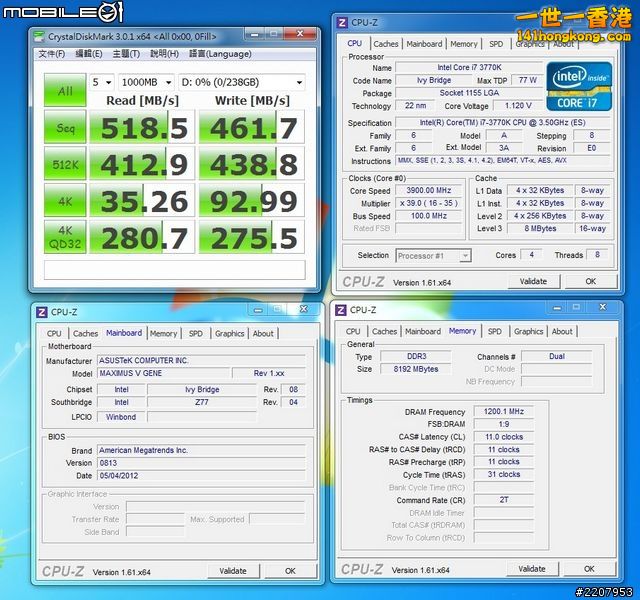Open the 1000MB test size dropdown

point(146,82)
